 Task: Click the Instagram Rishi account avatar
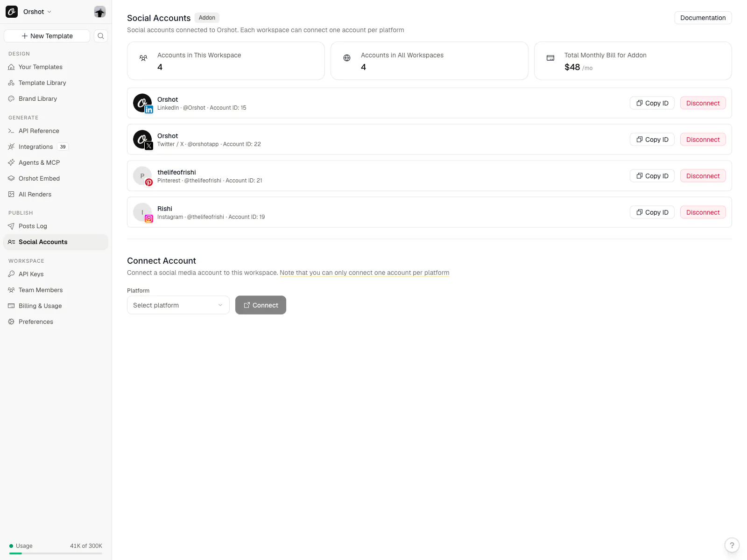[x=142, y=212]
